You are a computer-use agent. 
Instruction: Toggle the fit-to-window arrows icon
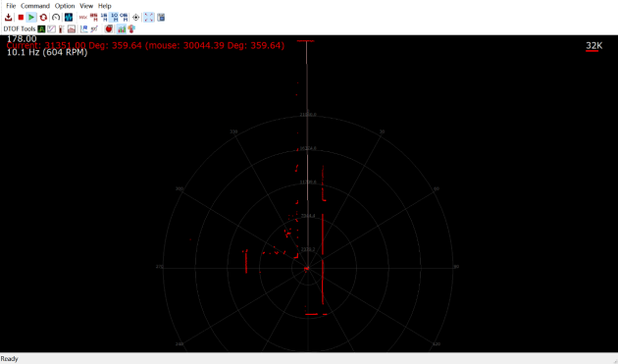pos(149,18)
